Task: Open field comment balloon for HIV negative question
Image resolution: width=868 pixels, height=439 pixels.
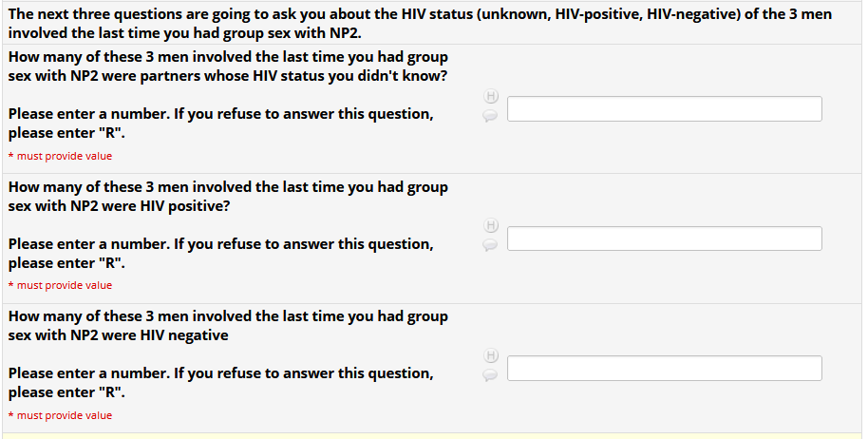Action: click(490, 374)
